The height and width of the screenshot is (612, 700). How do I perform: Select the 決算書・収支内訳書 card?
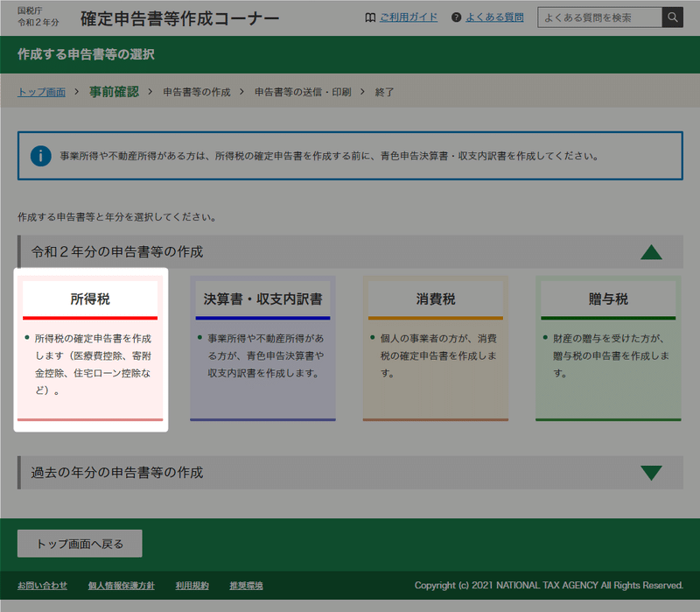pos(263,348)
